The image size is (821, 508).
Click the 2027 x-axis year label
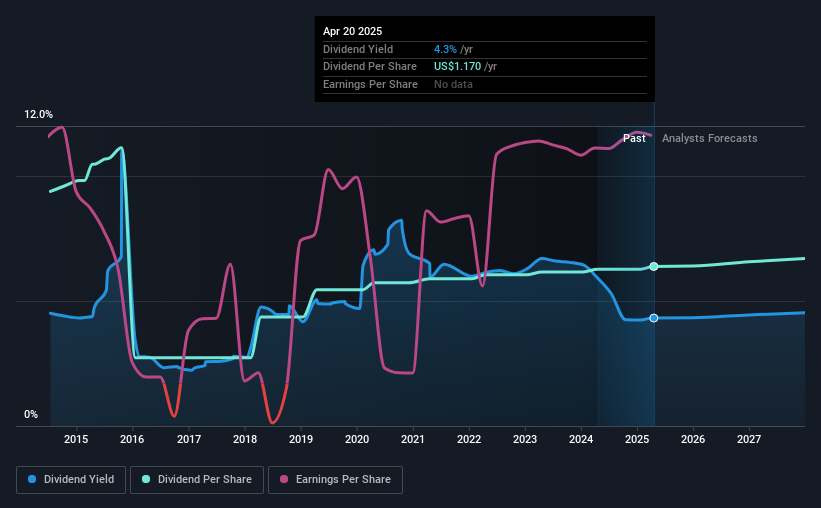[x=749, y=439]
